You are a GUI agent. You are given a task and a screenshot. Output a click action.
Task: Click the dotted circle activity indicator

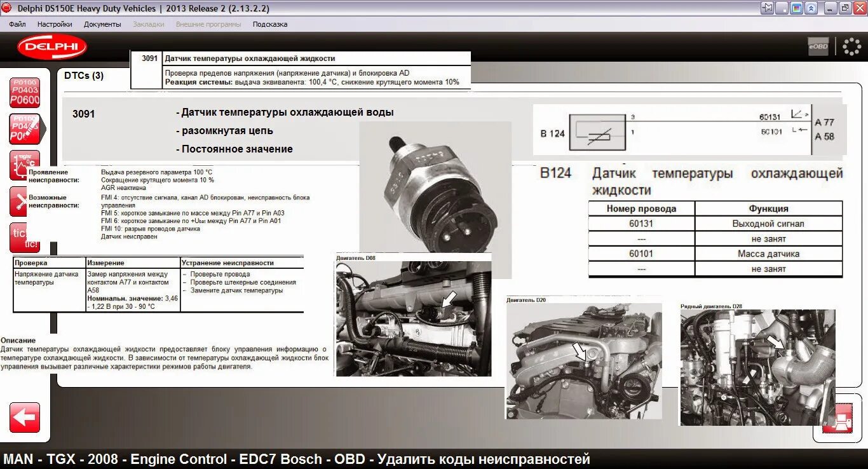(851, 46)
